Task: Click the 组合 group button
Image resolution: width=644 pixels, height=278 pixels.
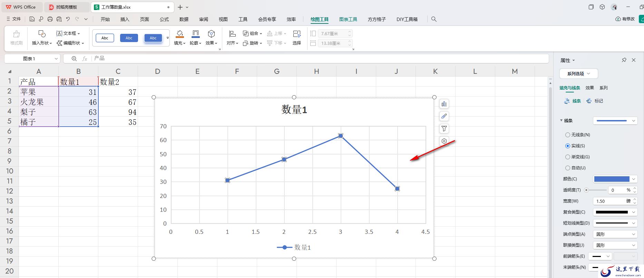Action: pos(252,33)
